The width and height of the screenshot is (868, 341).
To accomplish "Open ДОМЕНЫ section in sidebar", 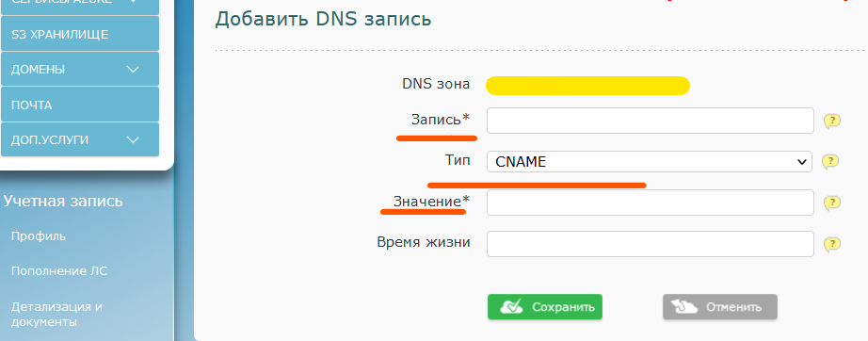I will (80, 69).
